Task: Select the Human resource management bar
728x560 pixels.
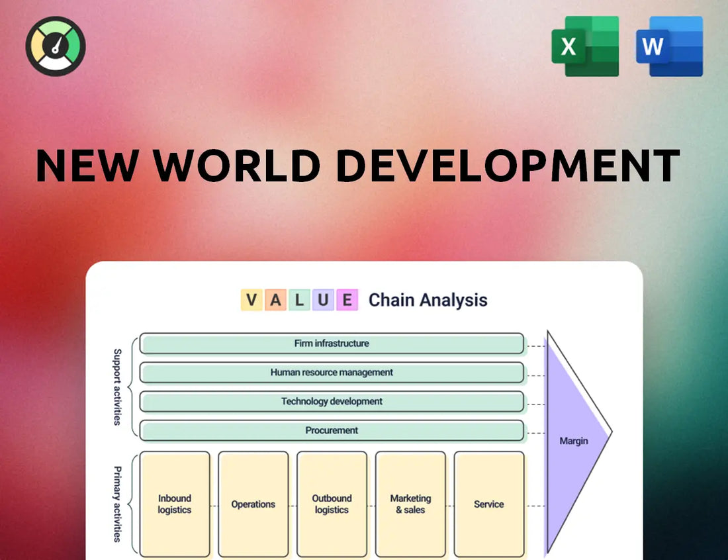Action: 332,373
